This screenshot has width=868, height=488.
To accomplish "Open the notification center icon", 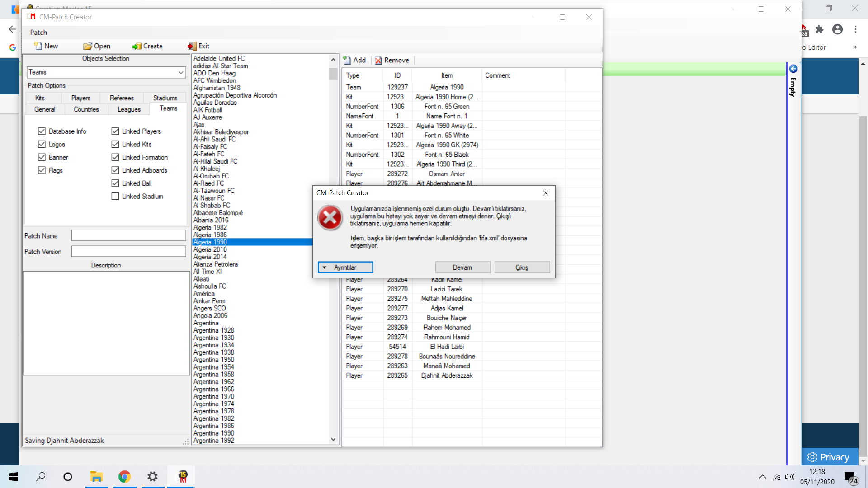I will tap(851, 478).
